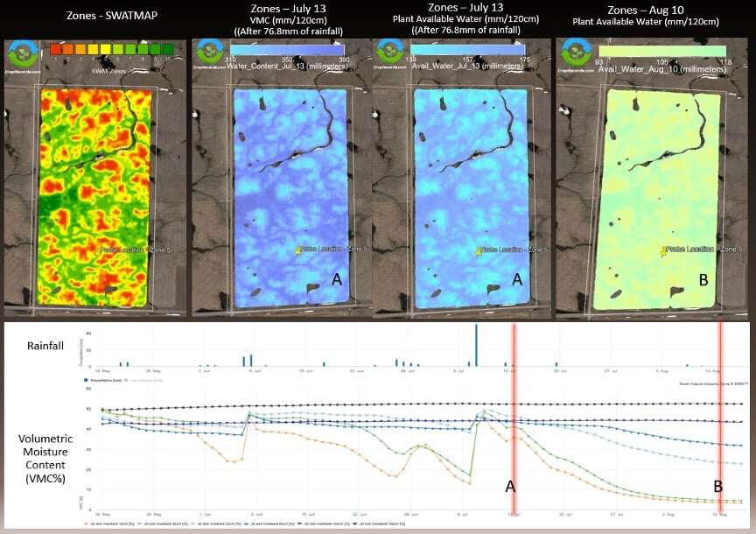
Task: Toggle the soil moisture 20cm legend entry
Action: coord(163,523)
